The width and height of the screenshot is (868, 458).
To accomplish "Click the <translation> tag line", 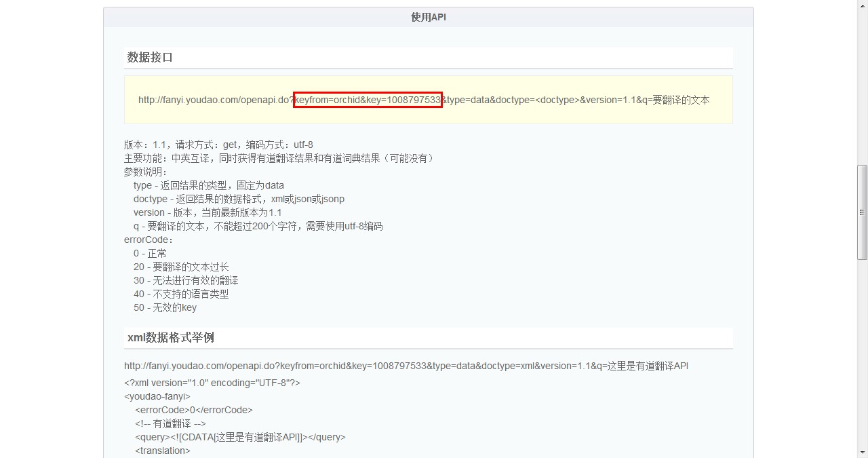I will 163,451.
